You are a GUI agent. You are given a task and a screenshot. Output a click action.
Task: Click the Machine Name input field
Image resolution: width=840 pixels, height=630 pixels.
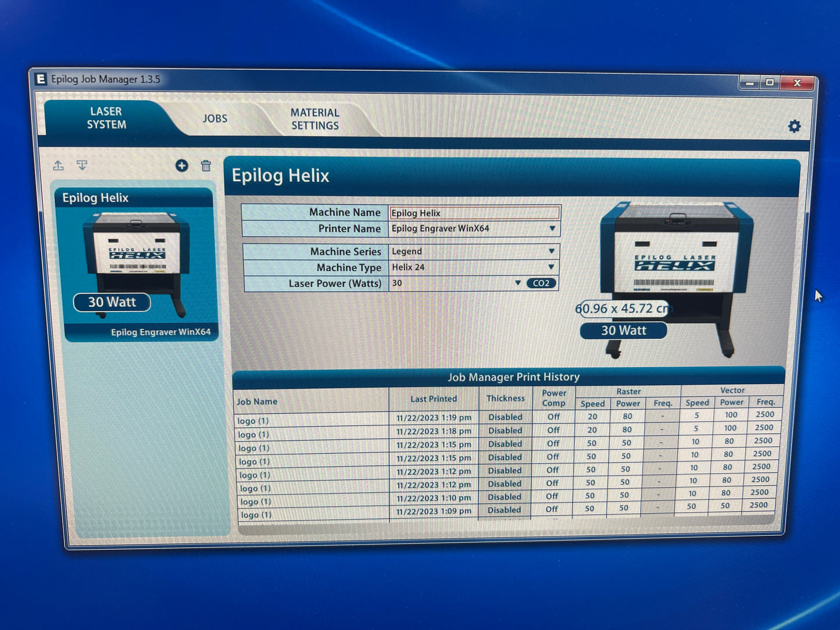[474, 213]
